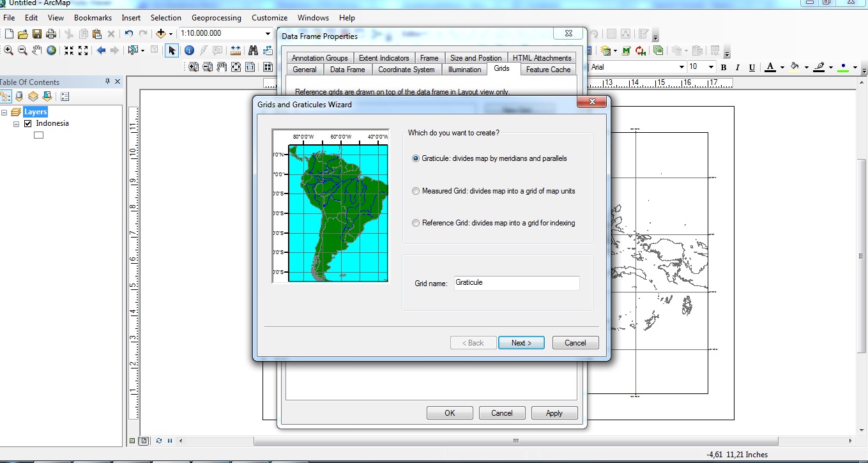
Task: Click Cancel in Data Frame Properties
Action: [x=502, y=413]
